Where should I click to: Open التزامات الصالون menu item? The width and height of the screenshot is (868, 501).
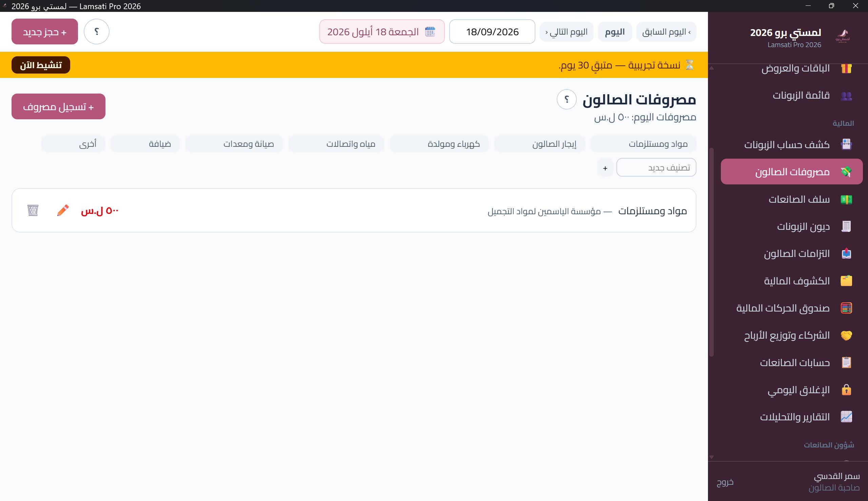pyautogui.click(x=792, y=254)
